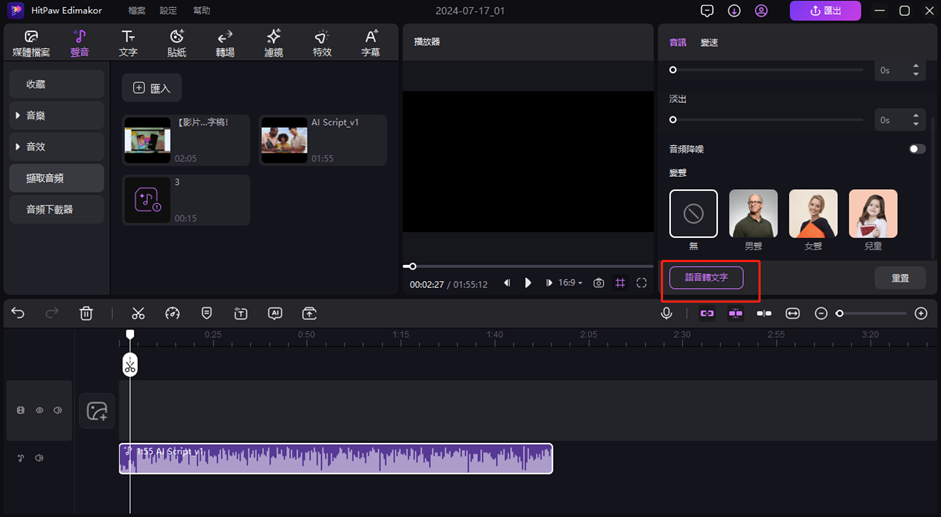941x517 pixels.
Task: Take a snapshot with the camera icon
Action: click(x=598, y=283)
